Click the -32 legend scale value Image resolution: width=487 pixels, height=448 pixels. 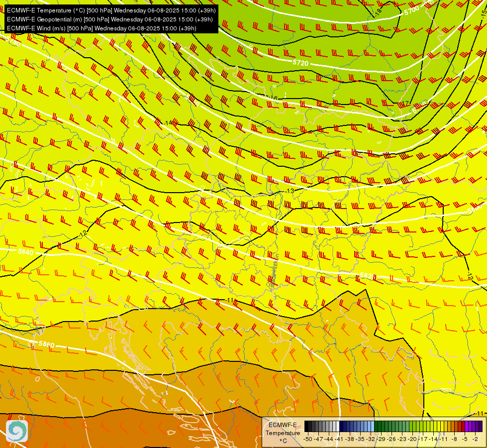[x=371, y=439]
